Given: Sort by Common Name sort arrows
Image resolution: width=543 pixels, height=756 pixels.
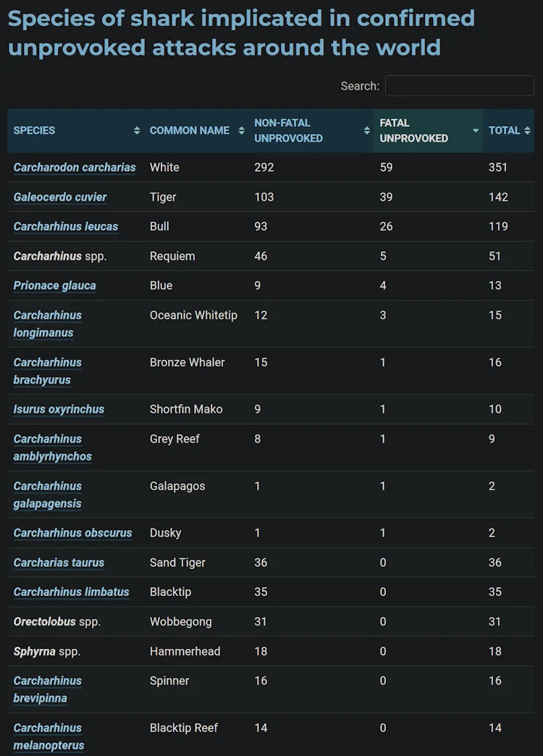Looking at the screenshot, I should [x=242, y=130].
